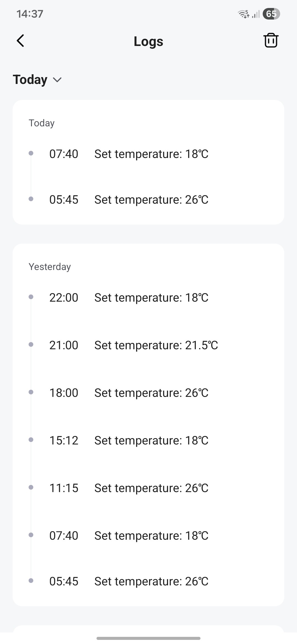The height and width of the screenshot is (644, 297).
Task: Tap the status bar clock showing 14:37
Action: [x=30, y=14]
